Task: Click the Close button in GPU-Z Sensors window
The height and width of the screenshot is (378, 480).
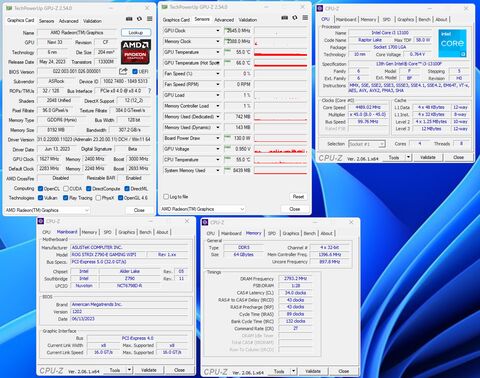Action: (x=294, y=209)
